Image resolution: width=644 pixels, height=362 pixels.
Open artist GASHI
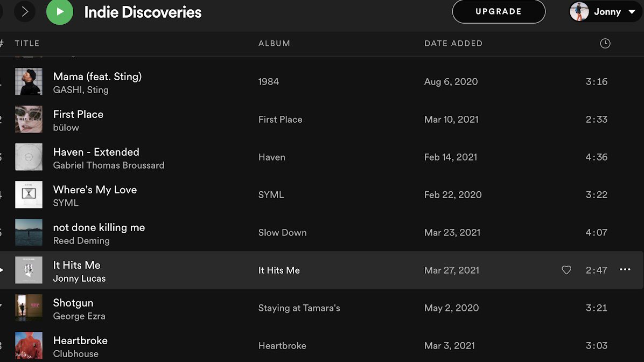click(67, 90)
